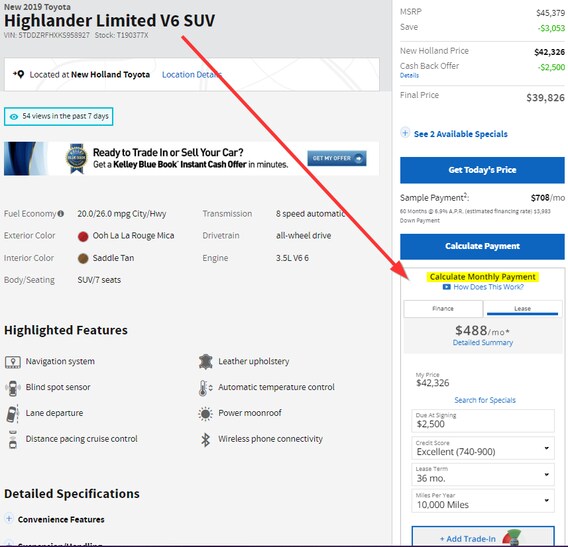Click the Fuel Economy info icon
568x547 pixels.
coord(60,214)
